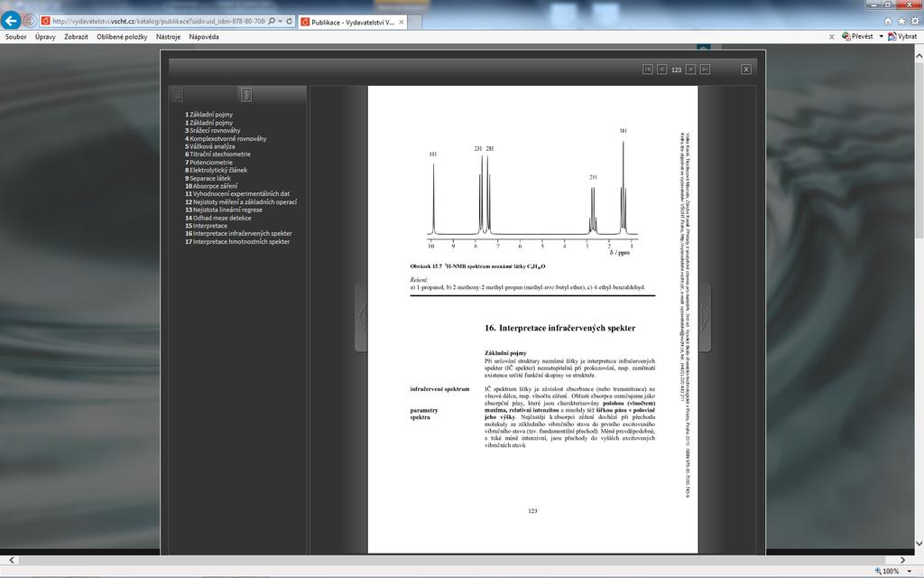Open chapter 12 Nejistoty měření

[x=241, y=201]
